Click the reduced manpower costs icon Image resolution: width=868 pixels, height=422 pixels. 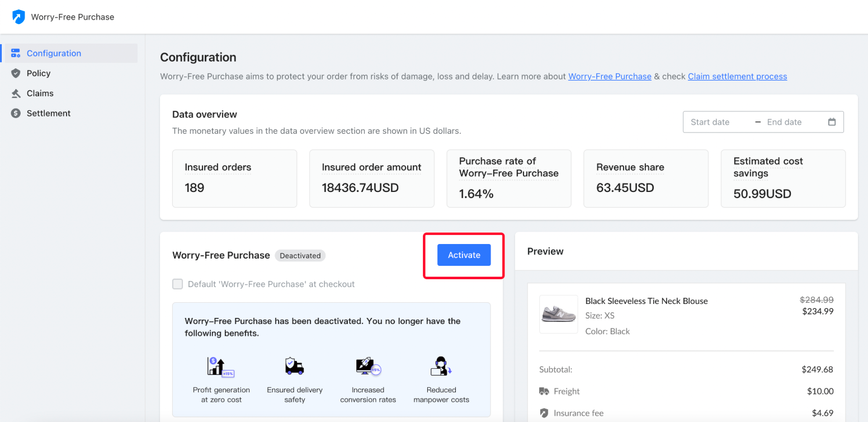[x=441, y=367]
